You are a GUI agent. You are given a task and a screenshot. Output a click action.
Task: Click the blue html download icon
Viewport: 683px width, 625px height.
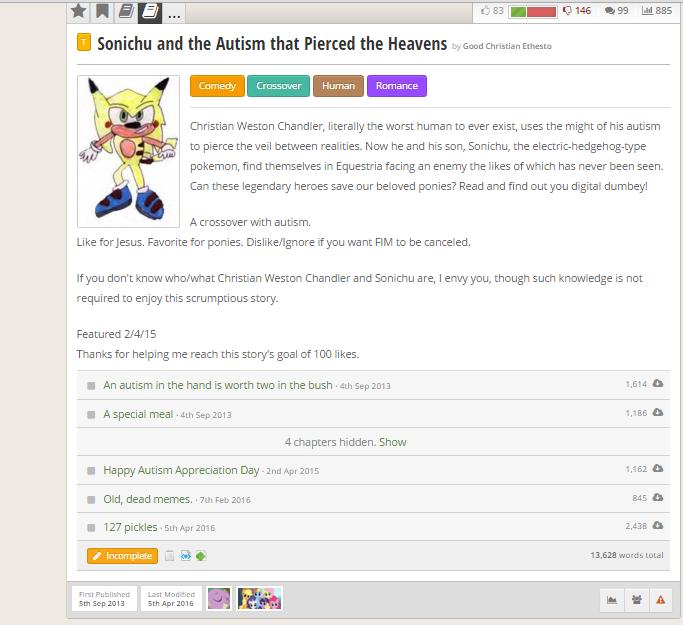186,556
